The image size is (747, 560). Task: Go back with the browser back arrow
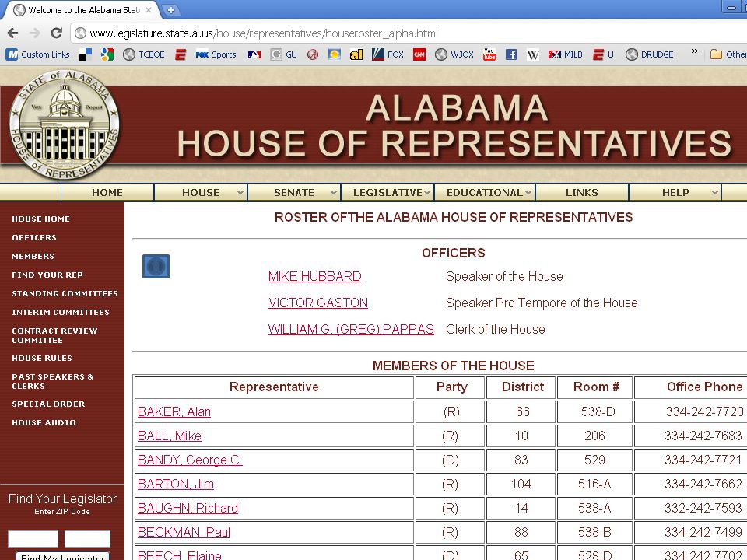tap(13, 33)
